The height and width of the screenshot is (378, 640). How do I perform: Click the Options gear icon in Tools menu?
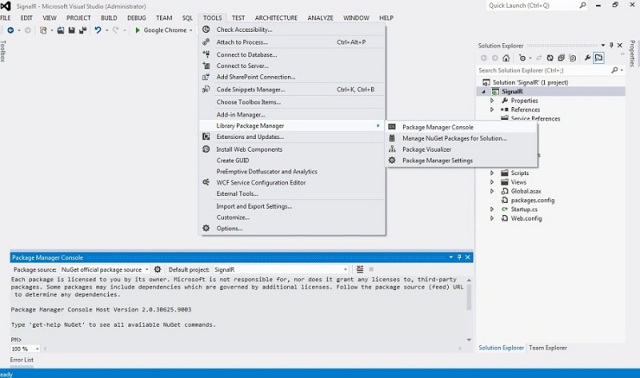[206, 228]
